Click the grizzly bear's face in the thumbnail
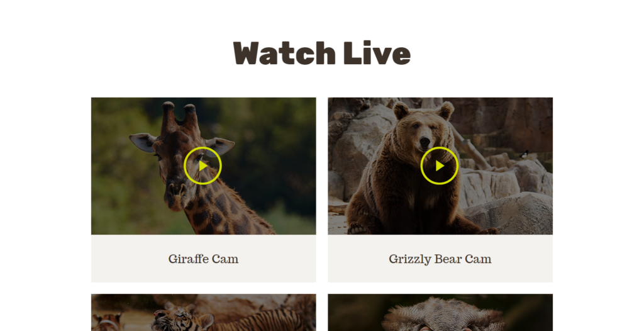This screenshot has width=644, height=331. tap(424, 131)
